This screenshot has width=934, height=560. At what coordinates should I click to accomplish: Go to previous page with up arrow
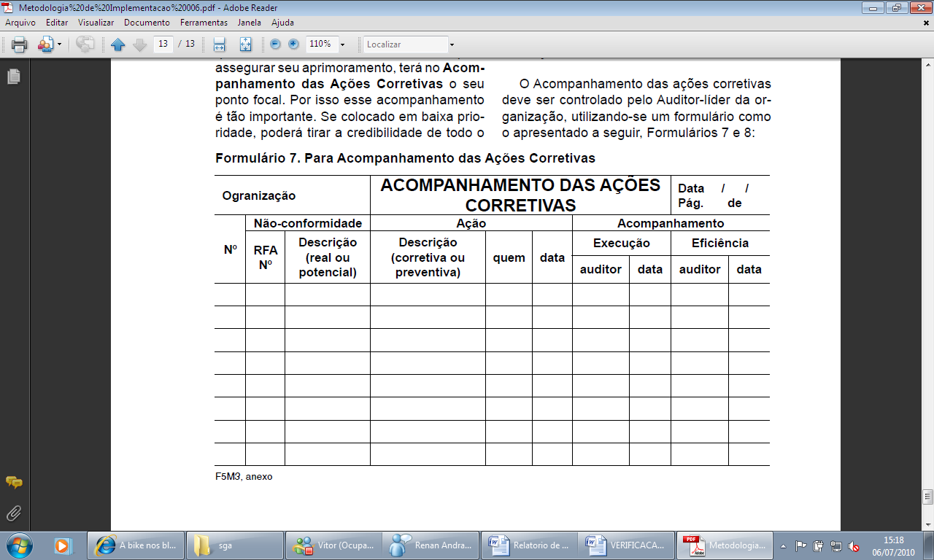pos(118,44)
